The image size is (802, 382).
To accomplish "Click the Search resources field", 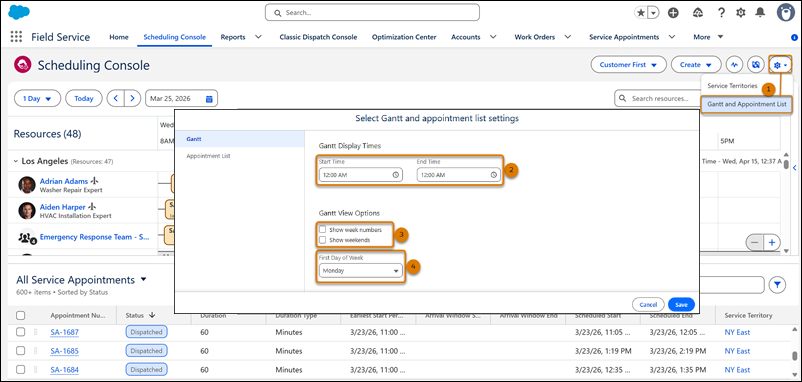I will coord(657,98).
